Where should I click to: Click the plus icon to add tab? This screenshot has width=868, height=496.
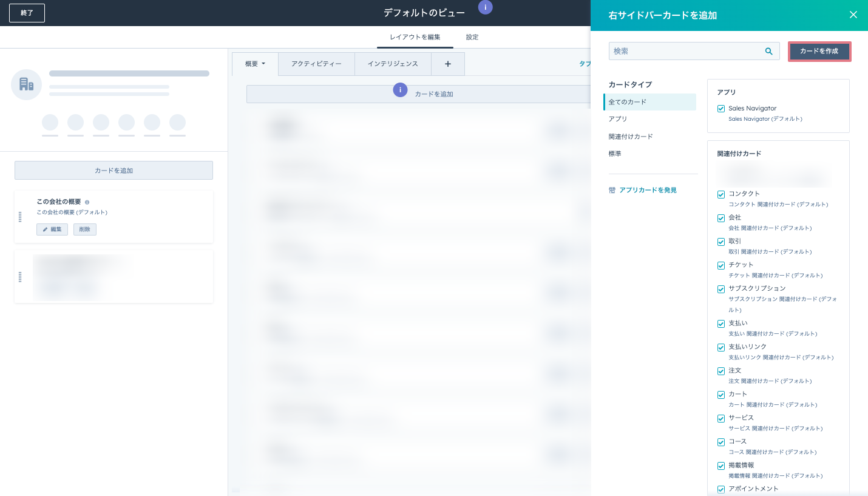click(448, 64)
